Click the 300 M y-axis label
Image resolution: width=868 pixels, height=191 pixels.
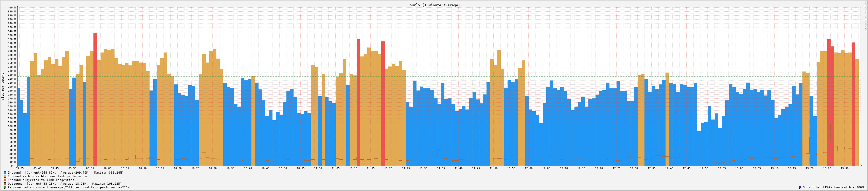coord(12,47)
